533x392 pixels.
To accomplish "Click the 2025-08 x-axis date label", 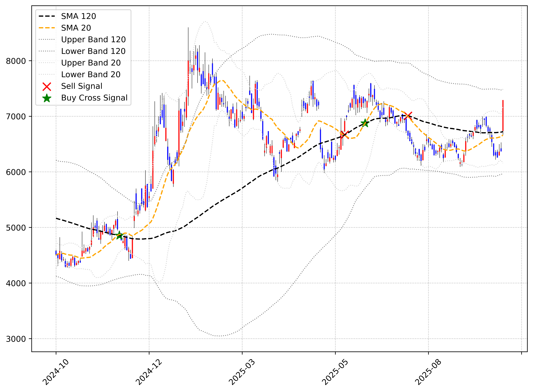I will (428, 372).
